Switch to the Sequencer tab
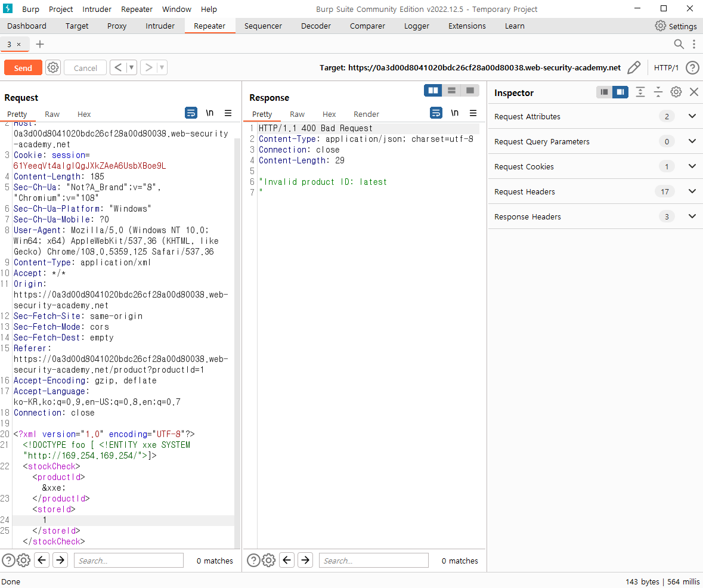The width and height of the screenshot is (703, 588). click(x=263, y=26)
